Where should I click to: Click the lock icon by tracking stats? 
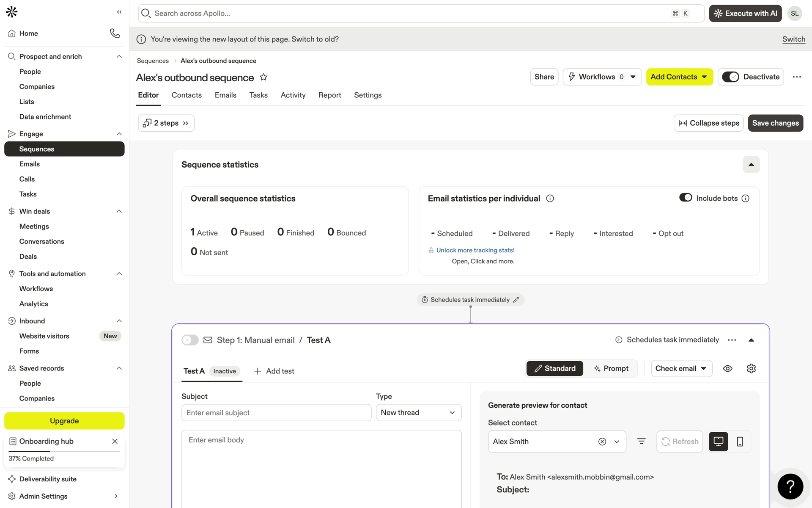[431, 251]
